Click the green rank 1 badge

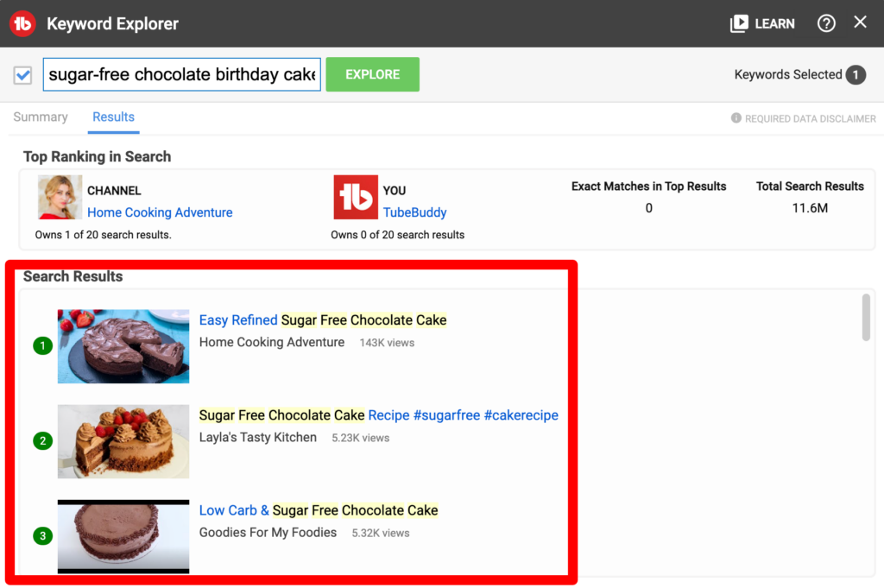[x=42, y=346]
